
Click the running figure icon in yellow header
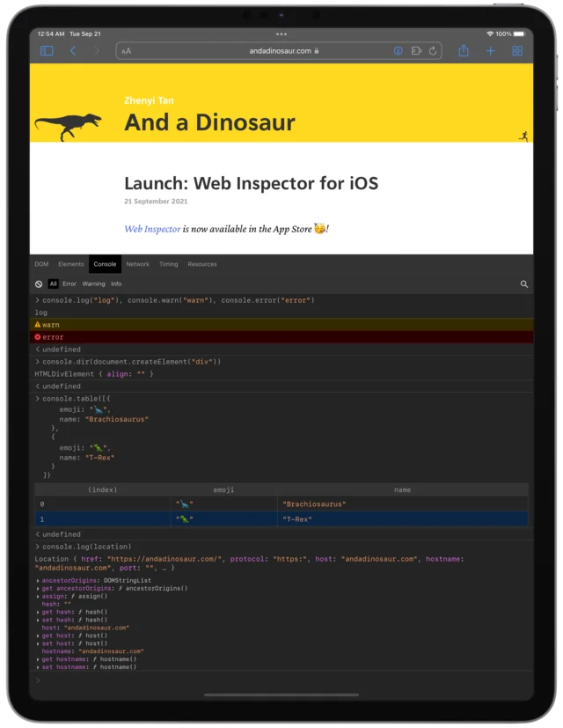pos(524,136)
